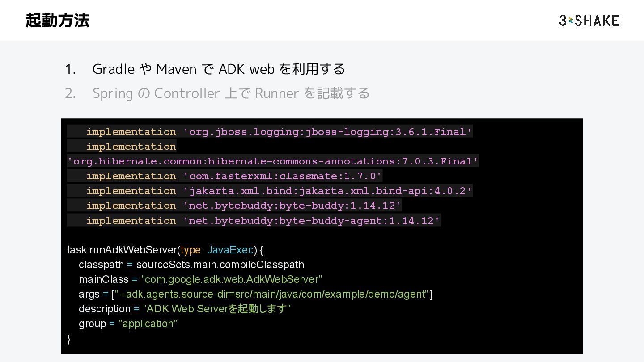Click the description 'ADK Web Serverを起動します' line
The width and height of the screenshot is (644, 362).
point(185,309)
